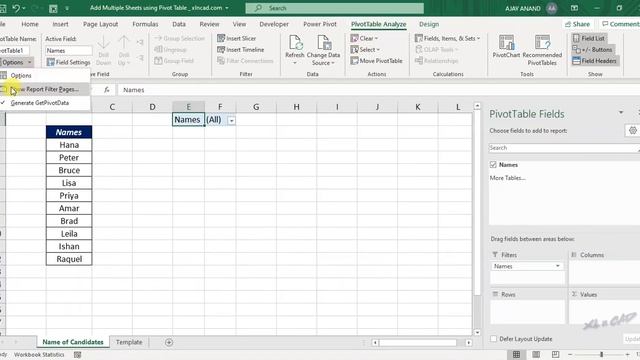This screenshot has height=360, width=640.
Task: Enable Defer Layout Update checkbox
Action: (x=493, y=339)
